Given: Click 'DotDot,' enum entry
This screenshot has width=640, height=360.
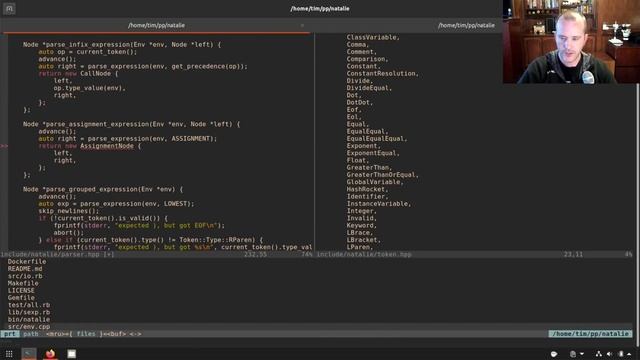Looking at the screenshot, I should (x=360, y=102).
